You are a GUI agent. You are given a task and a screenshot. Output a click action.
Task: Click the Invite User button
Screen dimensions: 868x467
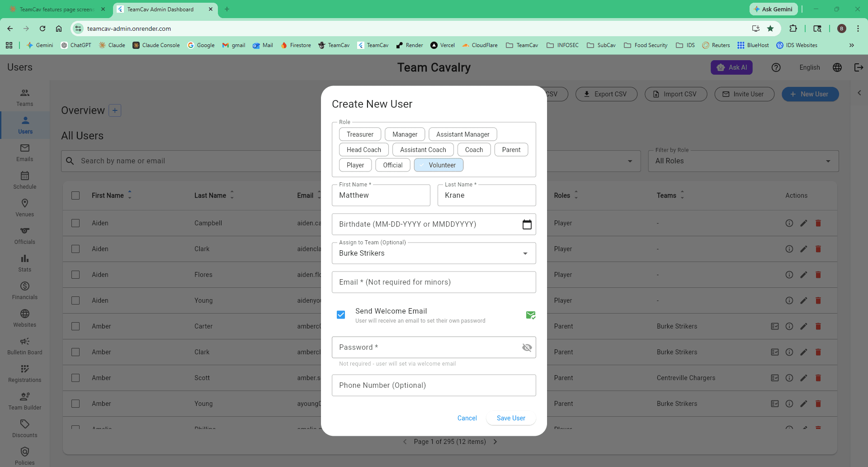coord(744,94)
